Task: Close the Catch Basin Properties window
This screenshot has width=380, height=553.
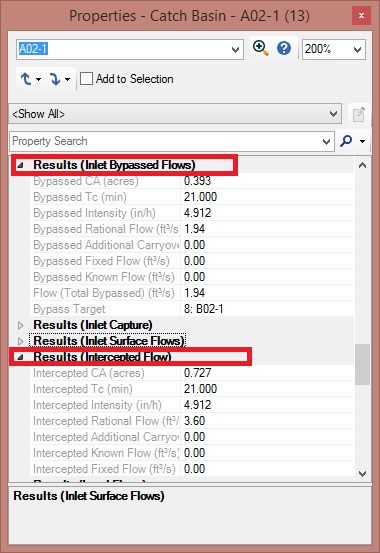Action: tap(361, 16)
